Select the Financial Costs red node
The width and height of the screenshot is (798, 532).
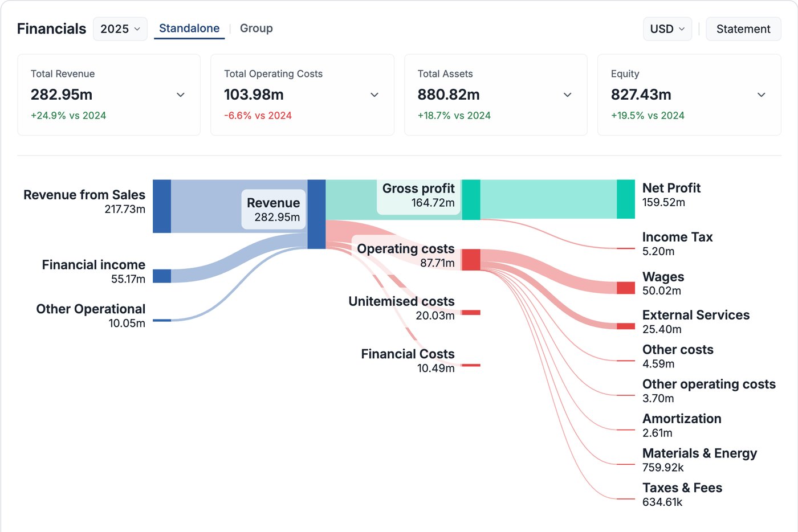point(471,365)
